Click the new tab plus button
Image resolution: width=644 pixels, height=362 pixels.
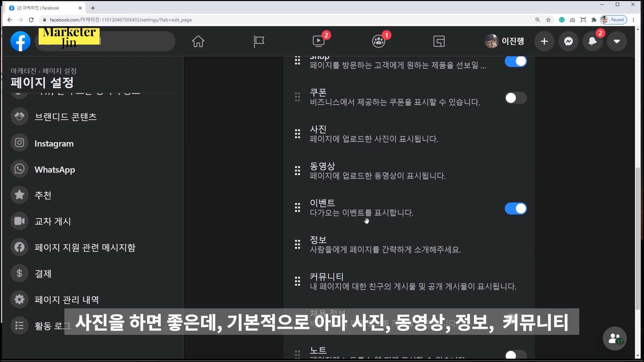93,8
